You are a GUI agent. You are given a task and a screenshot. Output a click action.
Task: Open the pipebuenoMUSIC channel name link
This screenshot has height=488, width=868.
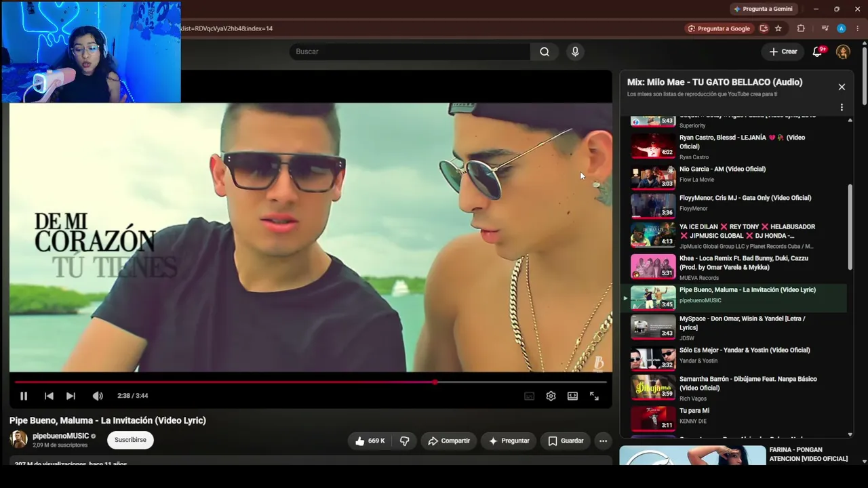pos(60,436)
